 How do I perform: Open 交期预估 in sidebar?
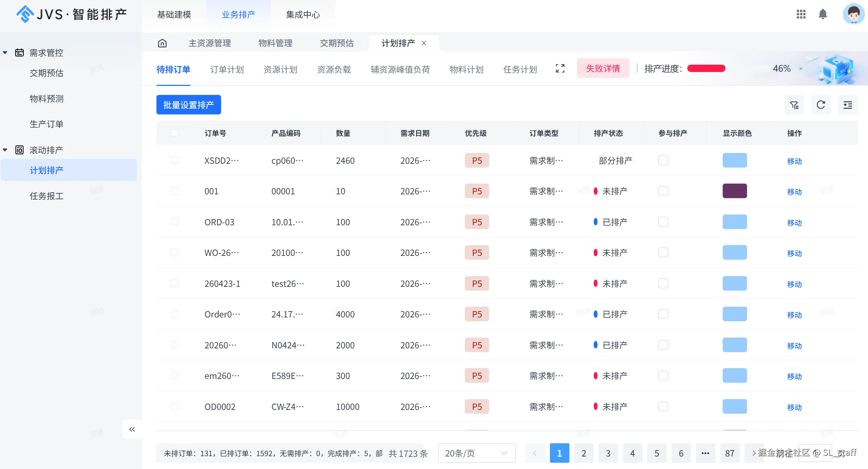coord(47,73)
